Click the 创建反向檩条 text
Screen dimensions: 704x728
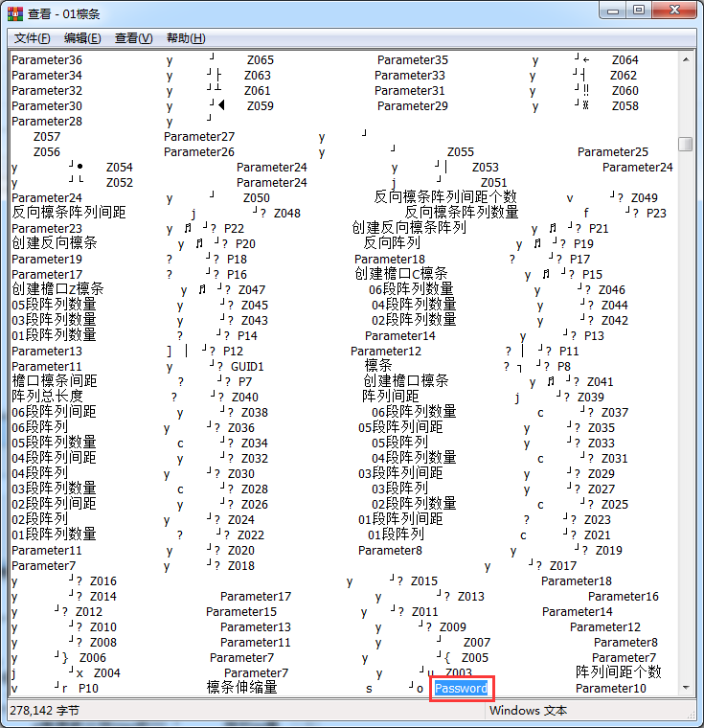click(x=55, y=242)
